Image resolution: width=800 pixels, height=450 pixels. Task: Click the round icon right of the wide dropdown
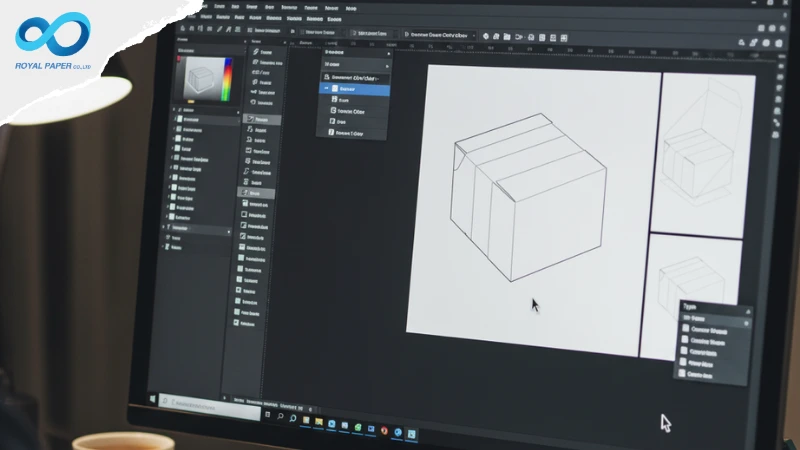(485, 35)
